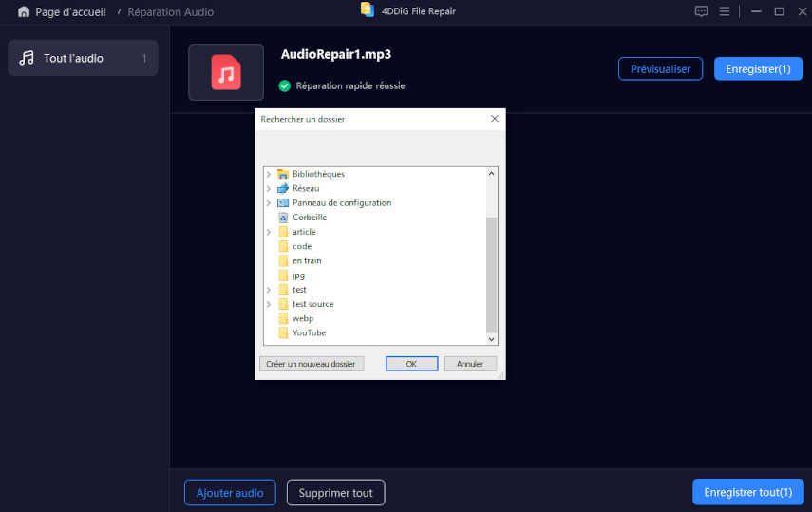Click the 4DDiG File Repair logo icon
812x512 pixels.
368,10
